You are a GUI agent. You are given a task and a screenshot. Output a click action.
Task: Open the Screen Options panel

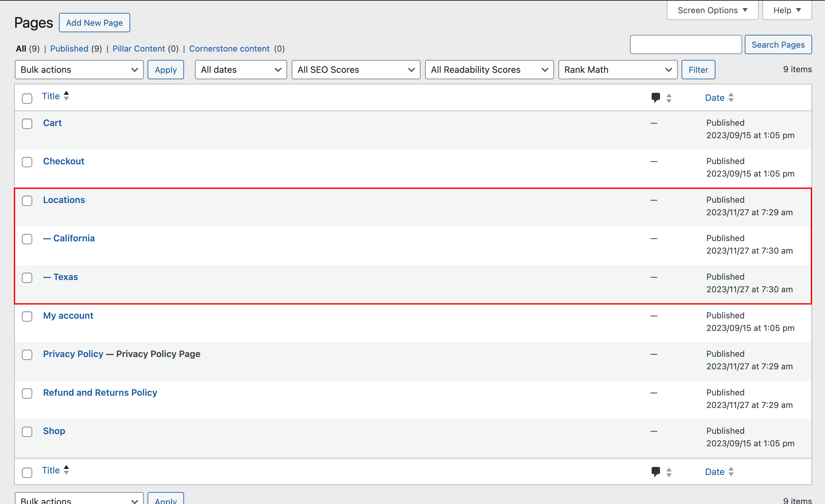[x=712, y=10]
